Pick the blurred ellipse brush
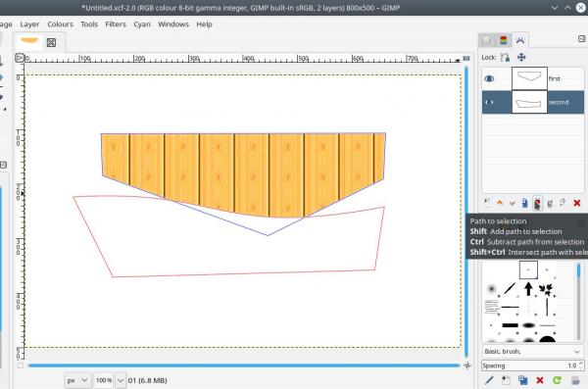Image resolution: width=588 pixels, height=389 pixels. [528, 325]
